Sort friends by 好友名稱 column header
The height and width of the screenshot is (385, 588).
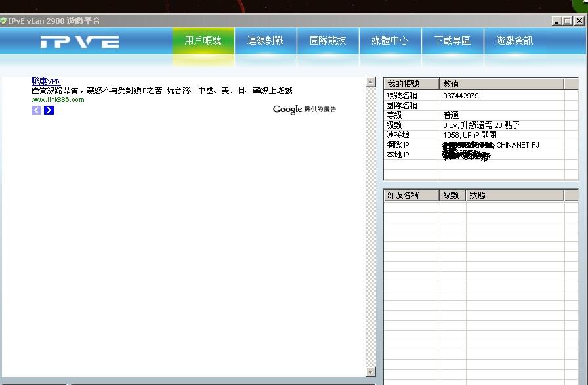tap(411, 195)
